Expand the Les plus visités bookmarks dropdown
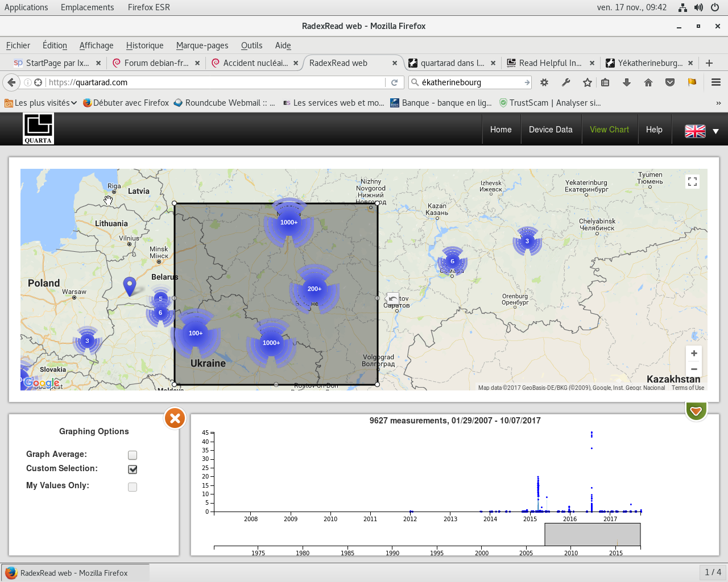Screen dimensions: 728x582 (40, 103)
